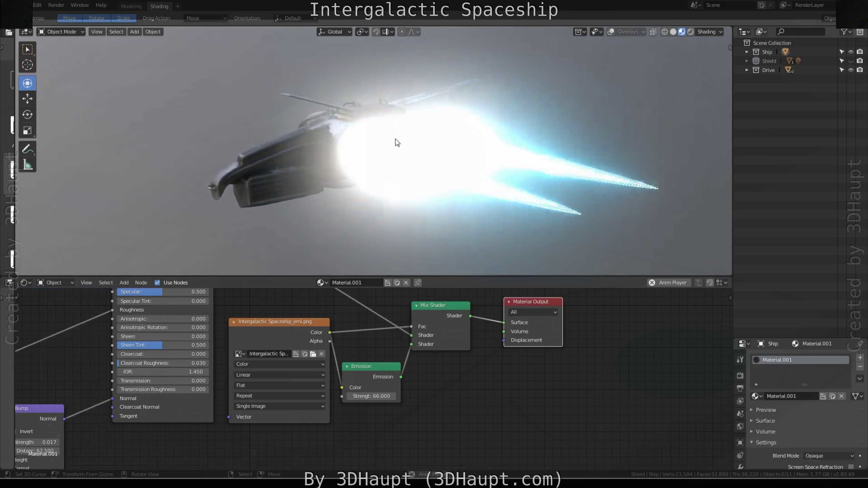This screenshot has height=488, width=868.
Task: Activate the Annotate pencil tool
Action: pyautogui.click(x=27, y=149)
